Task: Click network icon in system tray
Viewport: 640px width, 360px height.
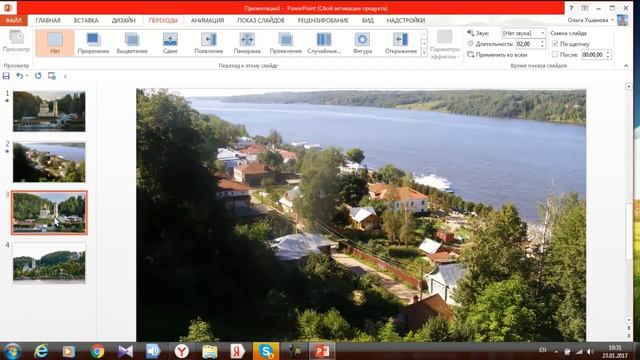Action: click(579, 351)
